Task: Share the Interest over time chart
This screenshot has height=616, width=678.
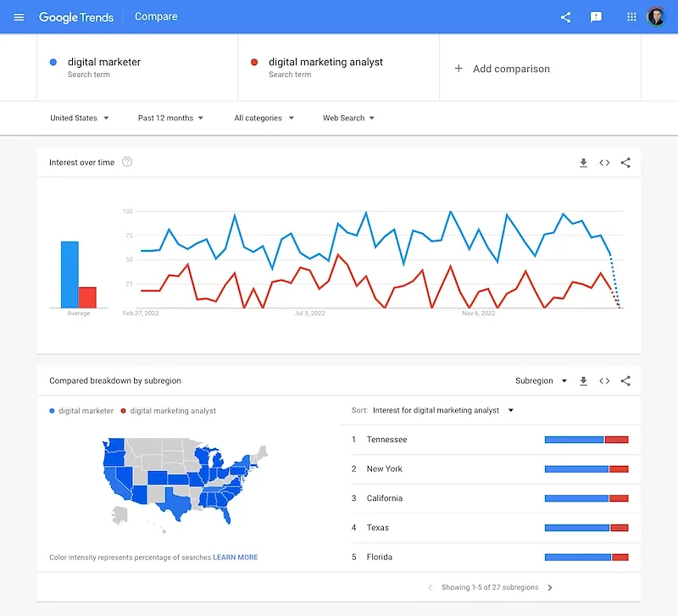Action: pos(625,163)
